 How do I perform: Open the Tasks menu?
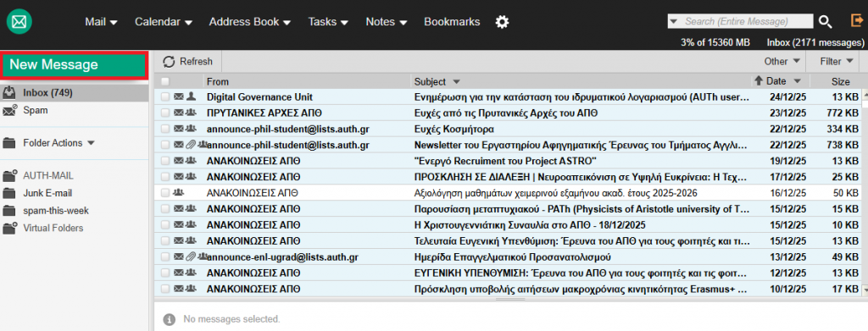tap(328, 22)
